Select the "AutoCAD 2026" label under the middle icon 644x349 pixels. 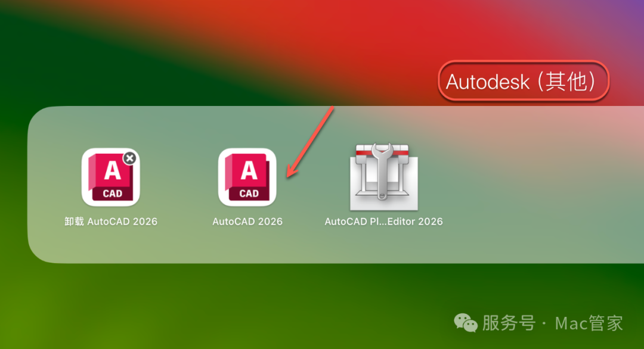(247, 222)
